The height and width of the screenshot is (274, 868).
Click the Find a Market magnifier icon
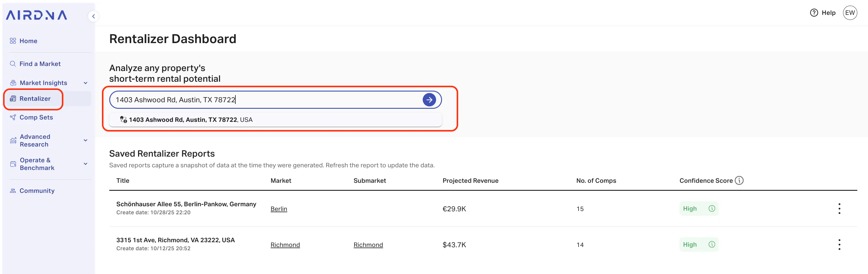point(13,64)
